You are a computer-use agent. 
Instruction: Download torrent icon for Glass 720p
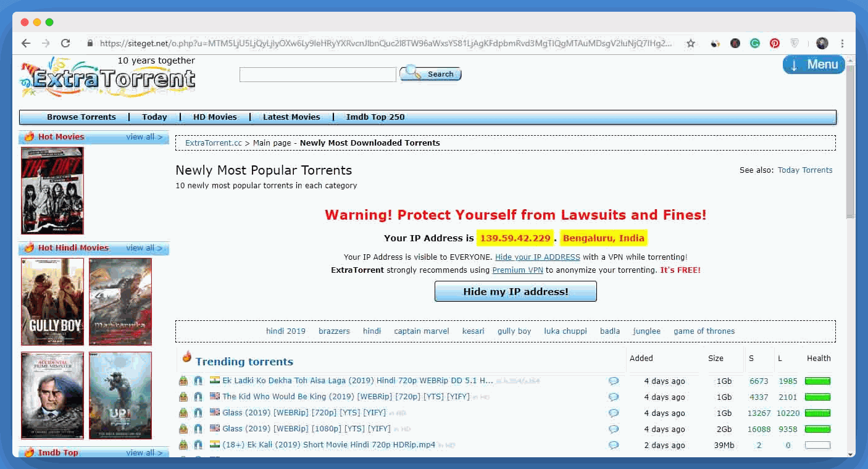(183, 413)
